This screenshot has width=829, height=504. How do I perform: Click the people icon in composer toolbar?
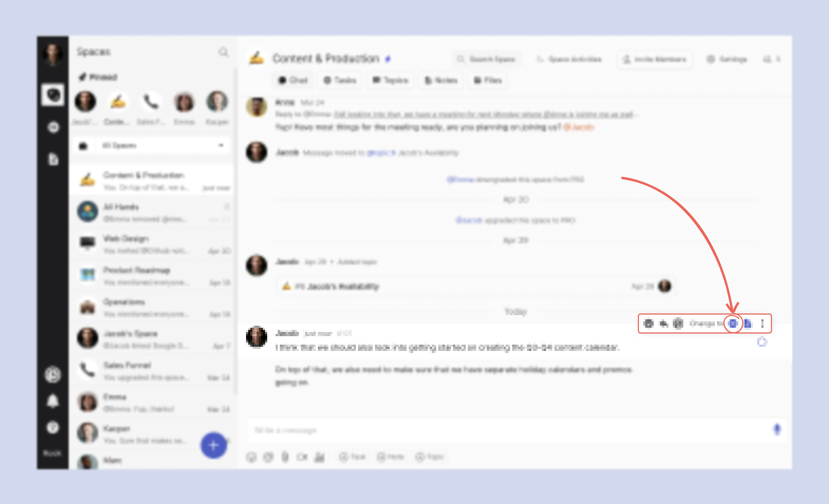(319, 457)
